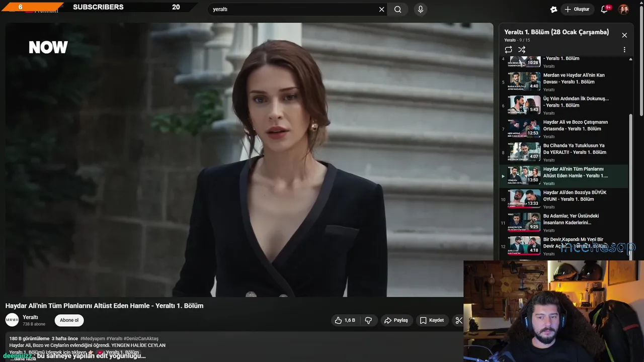Screen dimensions: 644x362
Task: Click the "738 B abone" subscriber count
Action: (34, 324)
